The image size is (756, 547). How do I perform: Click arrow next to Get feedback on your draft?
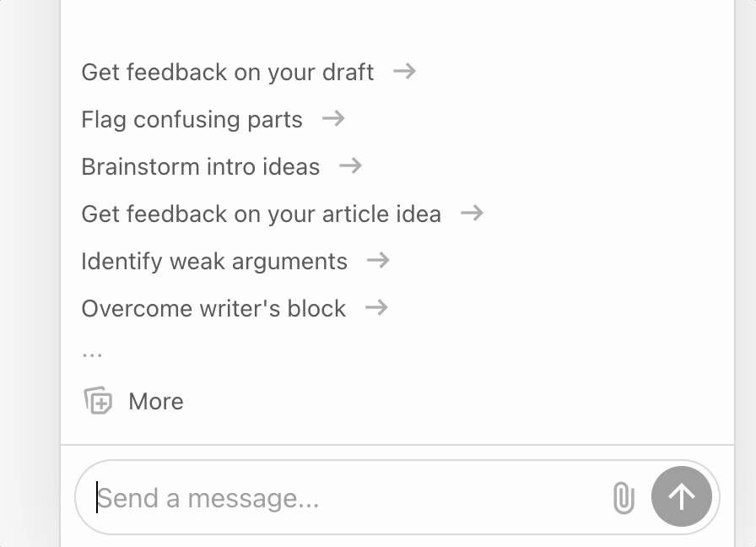[405, 72]
